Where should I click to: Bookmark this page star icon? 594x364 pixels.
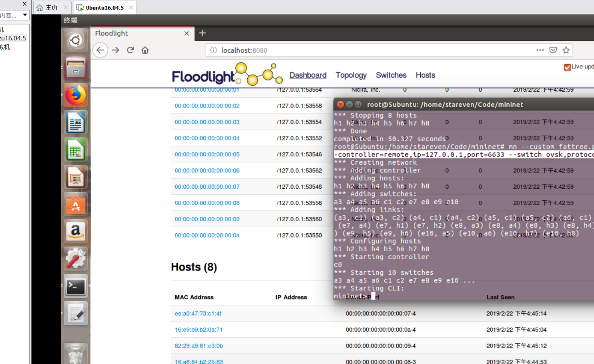(566, 50)
